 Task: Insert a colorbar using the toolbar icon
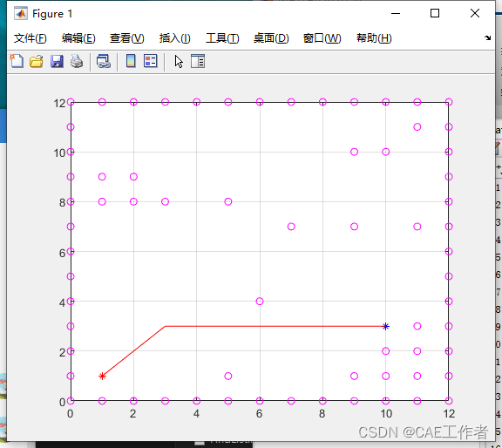click(131, 61)
